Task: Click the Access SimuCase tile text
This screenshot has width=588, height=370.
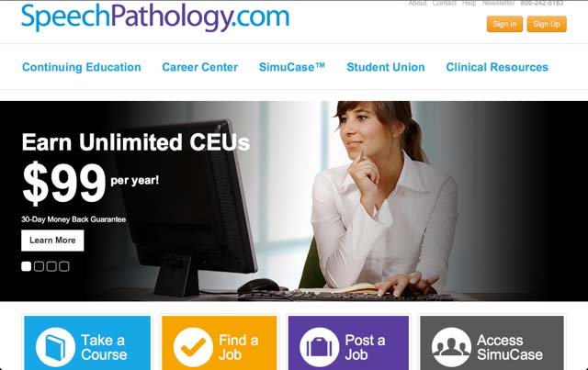Action: point(510,348)
